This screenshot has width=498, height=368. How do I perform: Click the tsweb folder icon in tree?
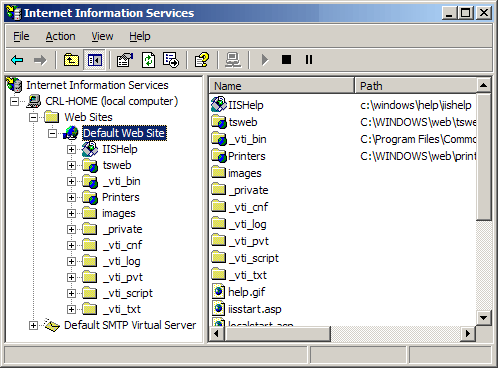[x=90, y=165]
